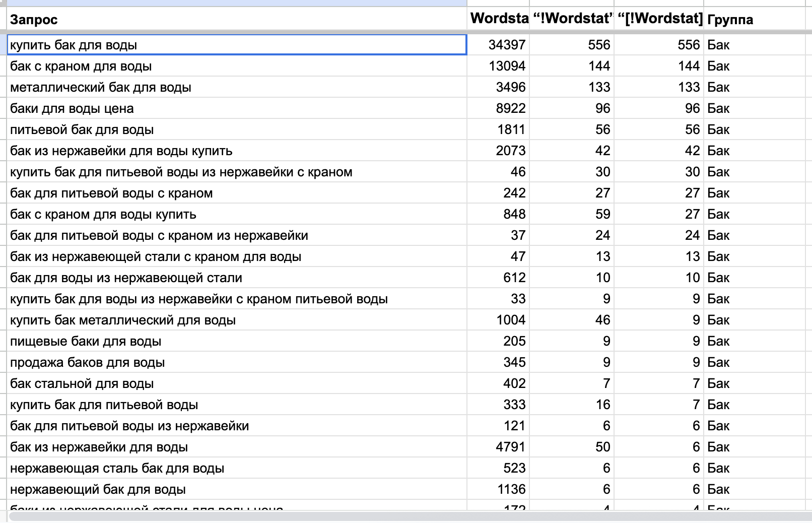Click 'Бак' group cell in 'купить бак для воды' row

click(x=755, y=45)
